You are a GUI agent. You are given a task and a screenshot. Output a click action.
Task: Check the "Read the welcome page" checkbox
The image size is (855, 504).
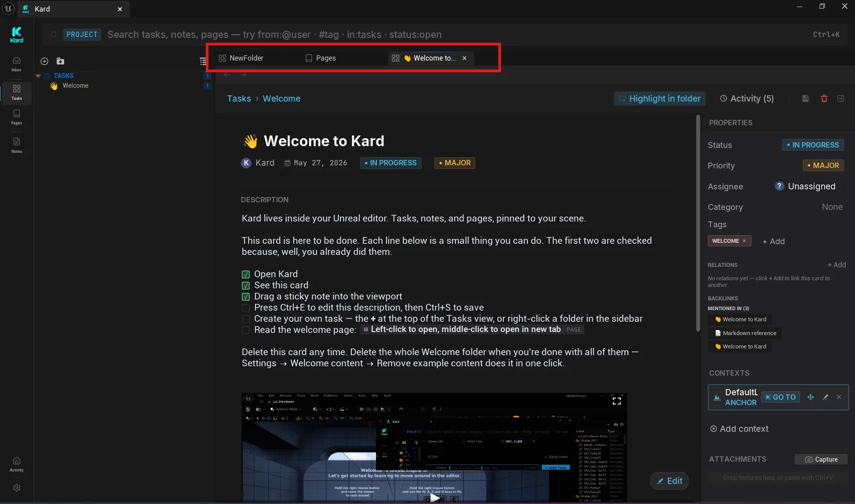point(246,330)
